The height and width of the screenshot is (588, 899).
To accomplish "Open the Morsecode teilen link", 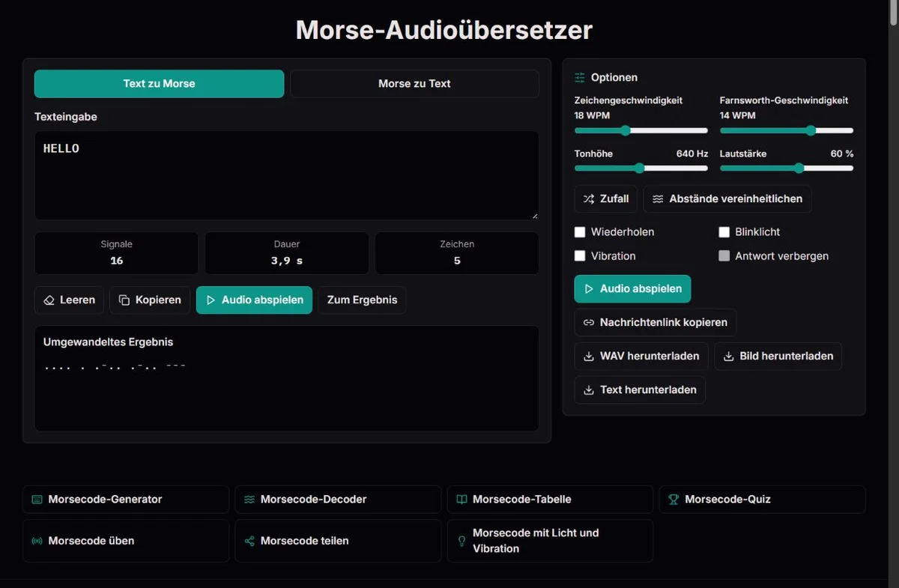I will coord(338,541).
